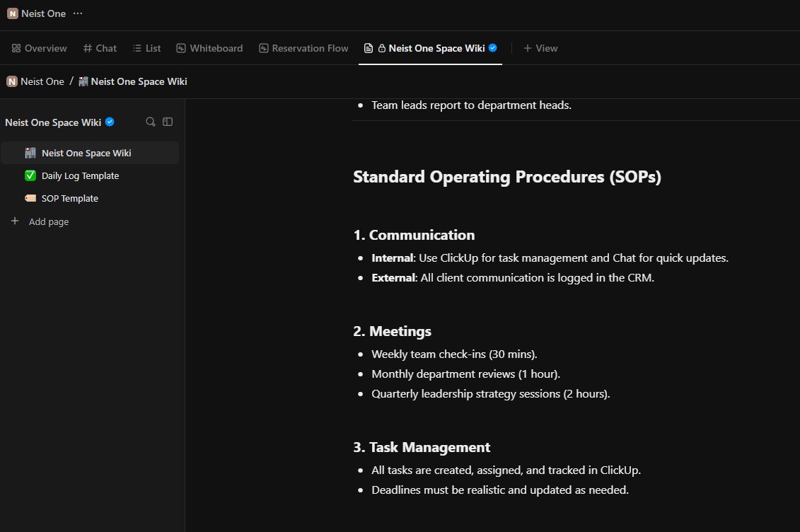Click the lock icon on the wiki tab

(x=382, y=48)
